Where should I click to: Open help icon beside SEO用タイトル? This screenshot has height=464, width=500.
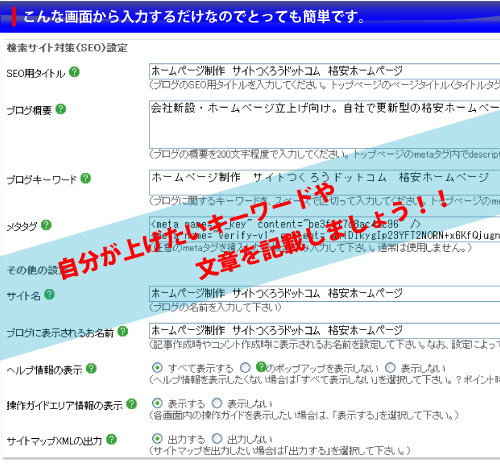(74, 72)
